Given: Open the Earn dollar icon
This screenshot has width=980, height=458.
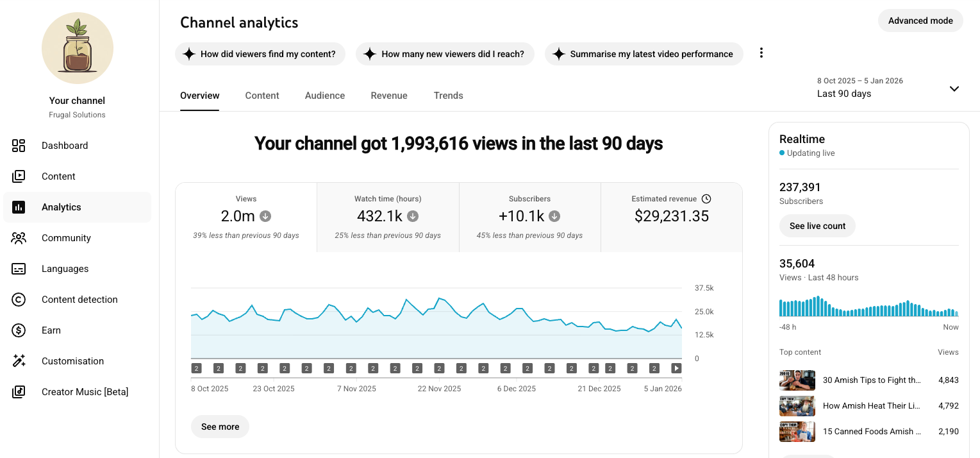Looking at the screenshot, I should 19,330.
